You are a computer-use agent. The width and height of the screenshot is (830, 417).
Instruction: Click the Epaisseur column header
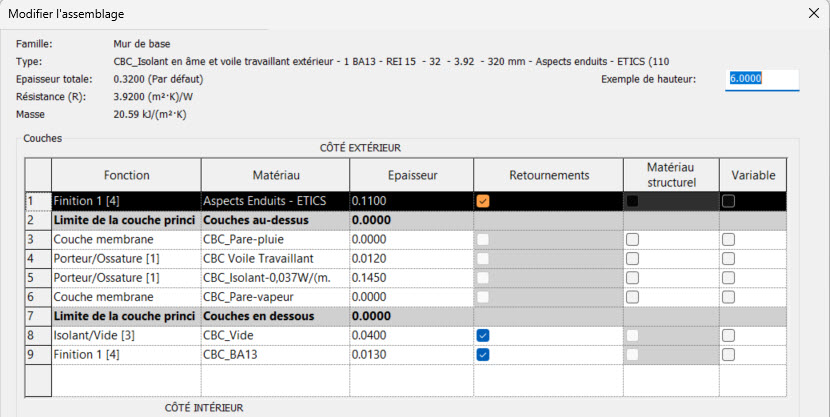410,175
